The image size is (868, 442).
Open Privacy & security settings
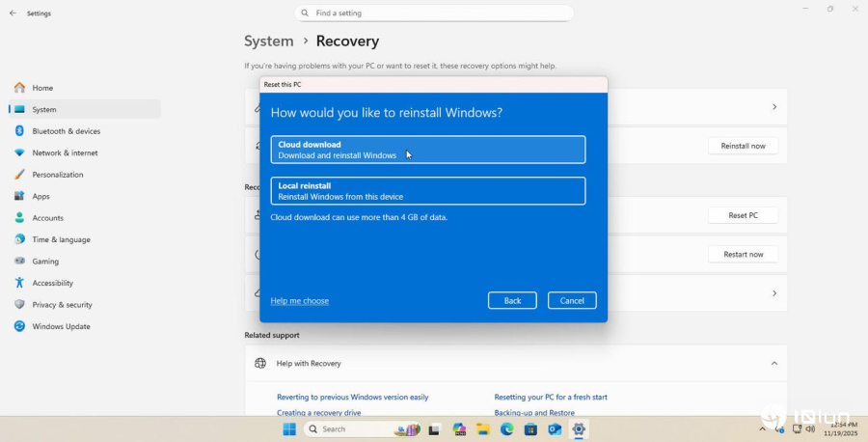click(x=62, y=305)
